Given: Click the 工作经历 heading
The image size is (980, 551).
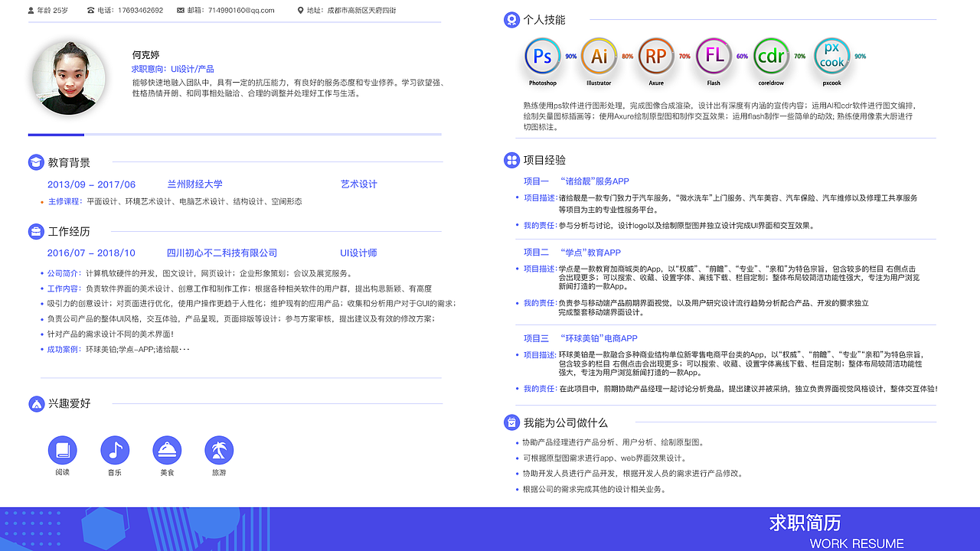Looking at the screenshot, I should [69, 231].
